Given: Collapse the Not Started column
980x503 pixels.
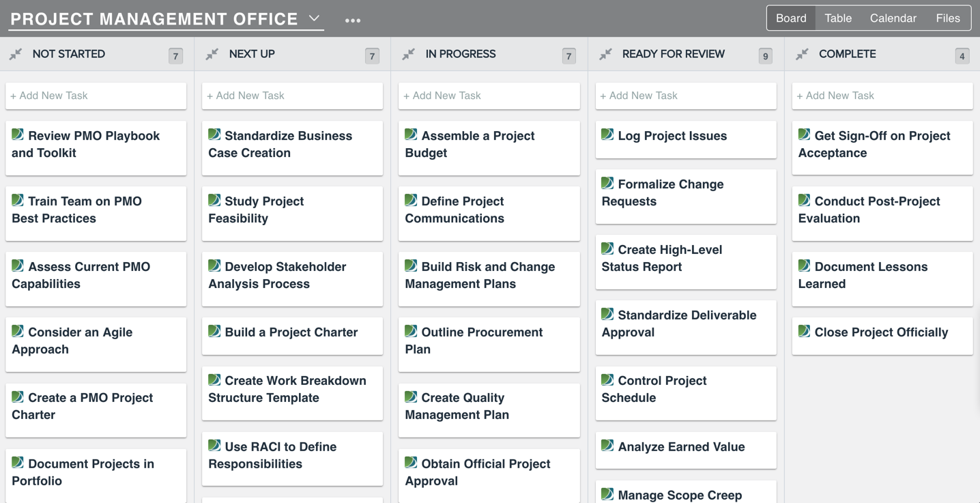Looking at the screenshot, I should (15, 54).
